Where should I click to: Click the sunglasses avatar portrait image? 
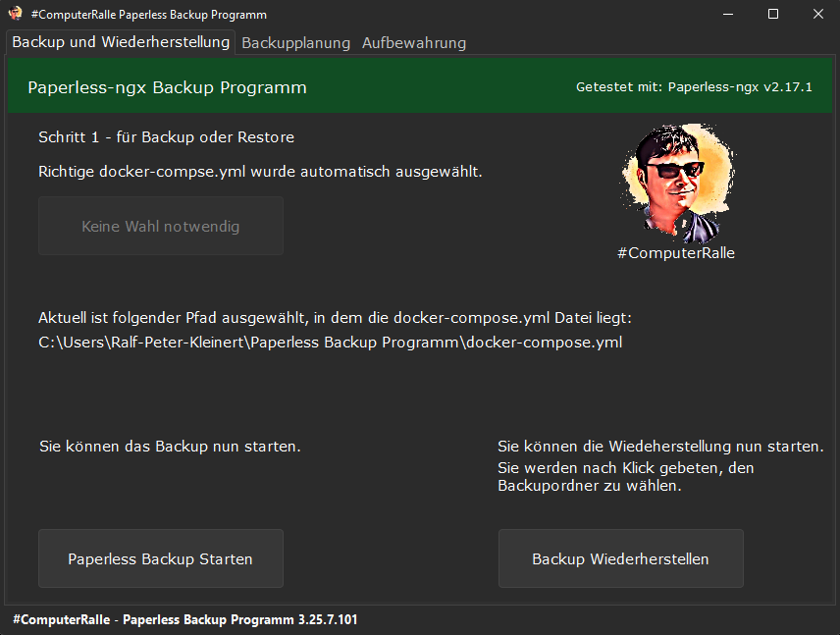click(x=675, y=183)
